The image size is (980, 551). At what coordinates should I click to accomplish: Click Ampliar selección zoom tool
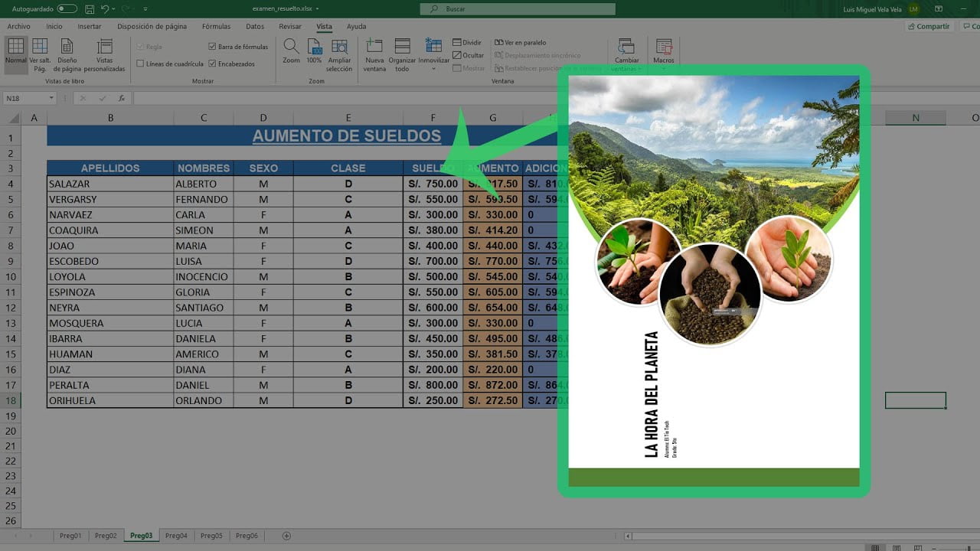[339, 55]
